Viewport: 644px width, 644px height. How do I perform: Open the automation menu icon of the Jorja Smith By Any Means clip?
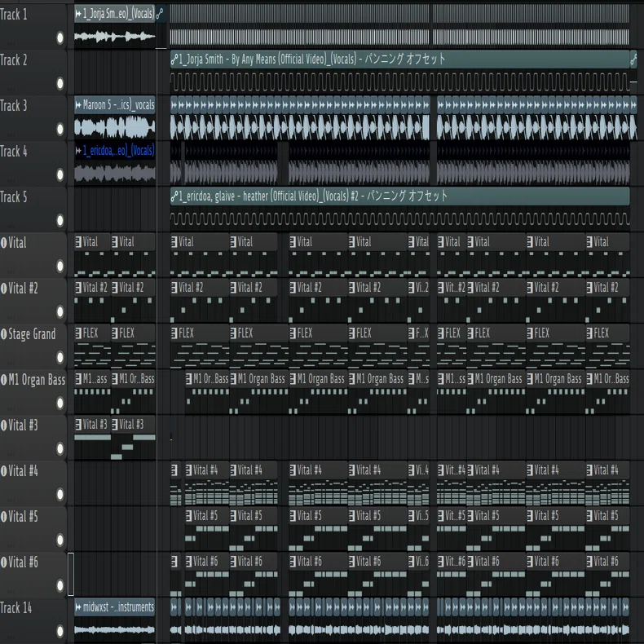[174, 60]
